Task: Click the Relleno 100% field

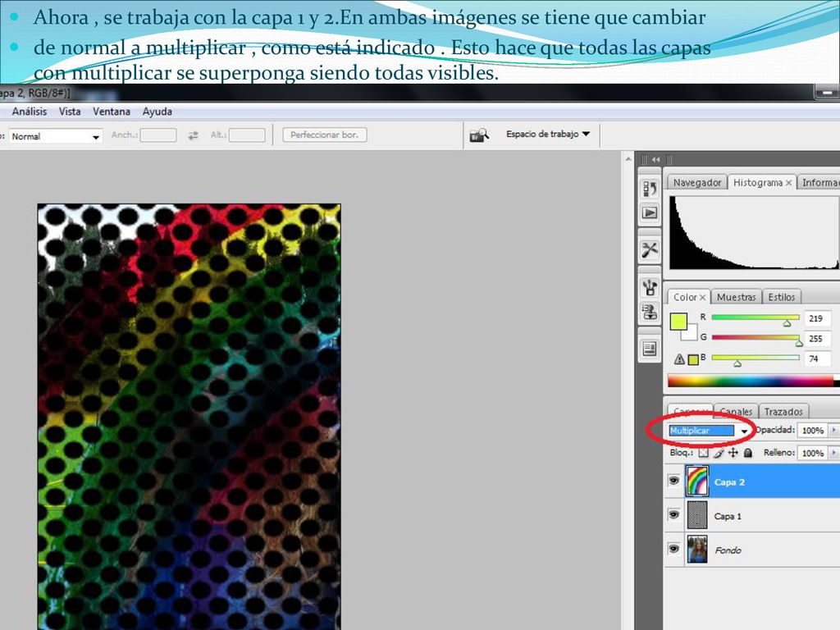Action: pyautogui.click(x=813, y=453)
